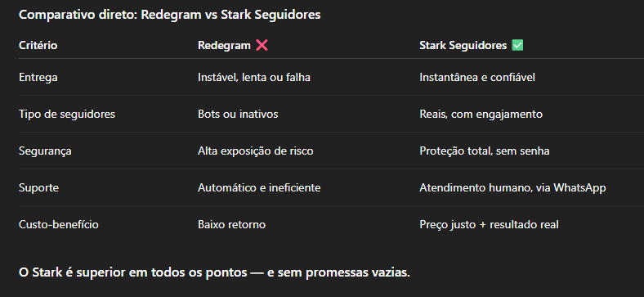Click the cell Reais, com engajamento

tap(481, 114)
